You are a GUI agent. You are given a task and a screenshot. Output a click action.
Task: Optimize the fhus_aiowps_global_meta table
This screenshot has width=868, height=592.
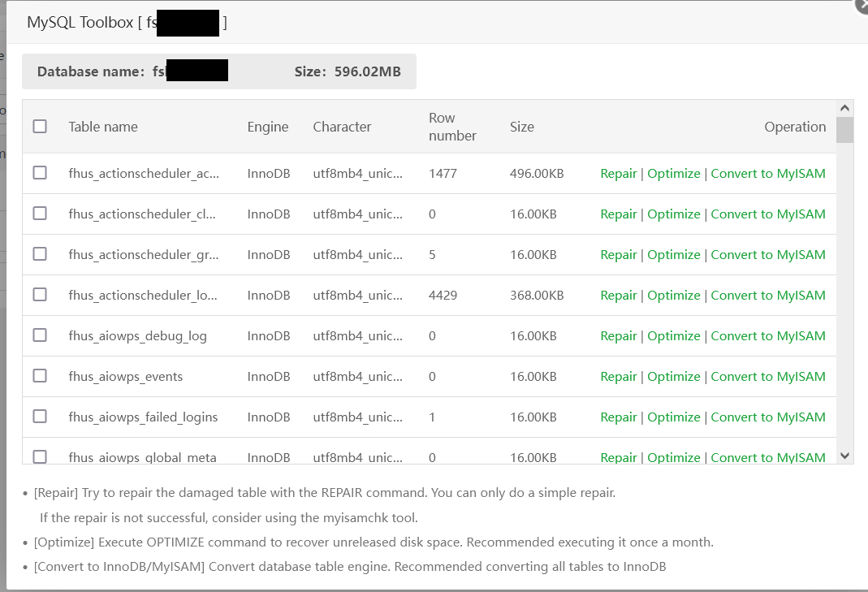point(673,457)
